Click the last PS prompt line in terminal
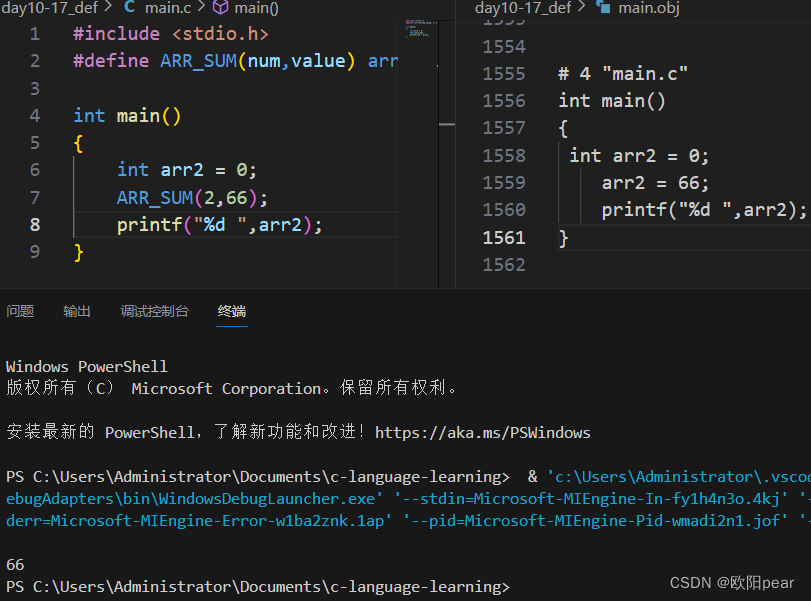 (x=258, y=587)
